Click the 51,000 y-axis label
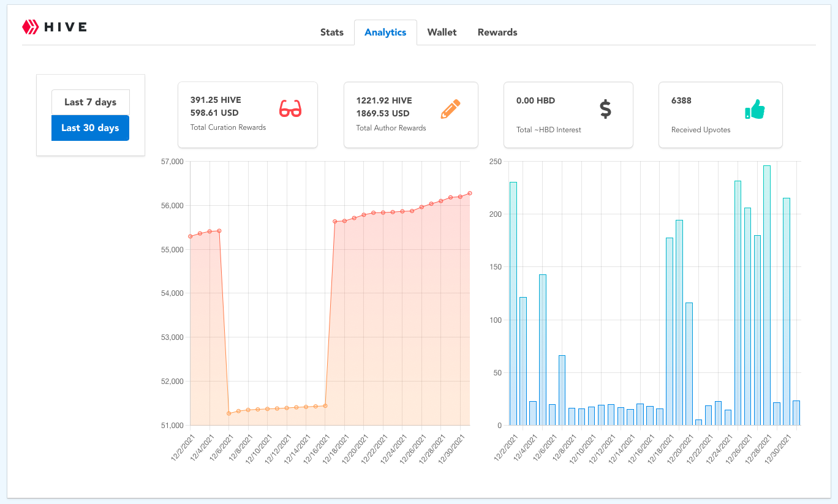Image resolution: width=838 pixels, height=504 pixels. (x=172, y=425)
